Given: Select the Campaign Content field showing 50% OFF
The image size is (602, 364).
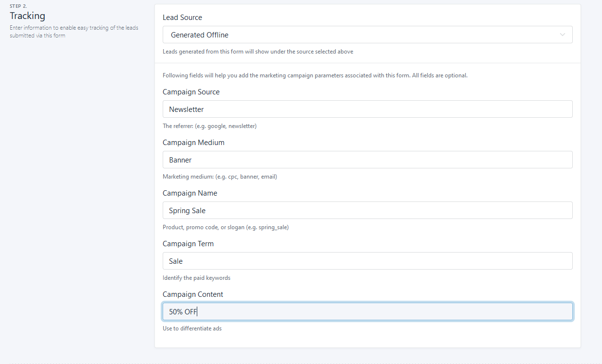Looking at the screenshot, I should [x=367, y=311].
